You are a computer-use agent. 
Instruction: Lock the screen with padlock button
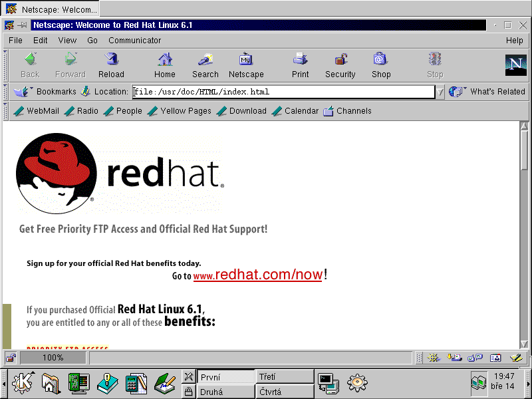(x=188, y=392)
